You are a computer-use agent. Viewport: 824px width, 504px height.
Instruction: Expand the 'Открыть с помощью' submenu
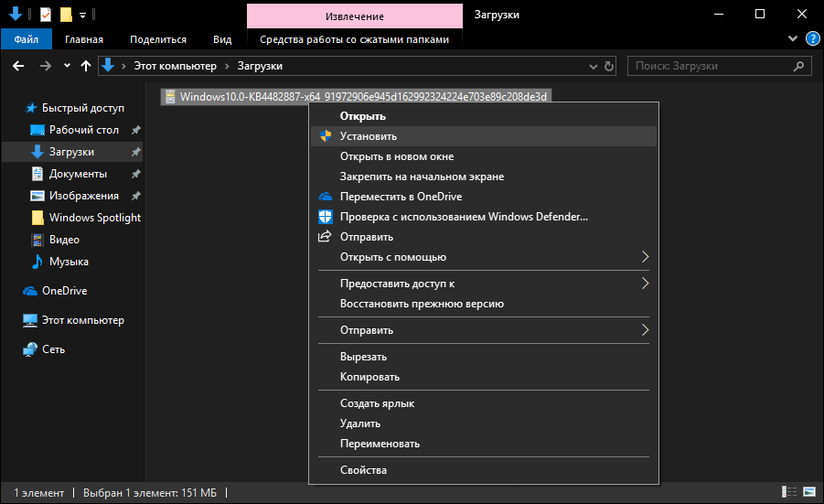[x=645, y=257]
